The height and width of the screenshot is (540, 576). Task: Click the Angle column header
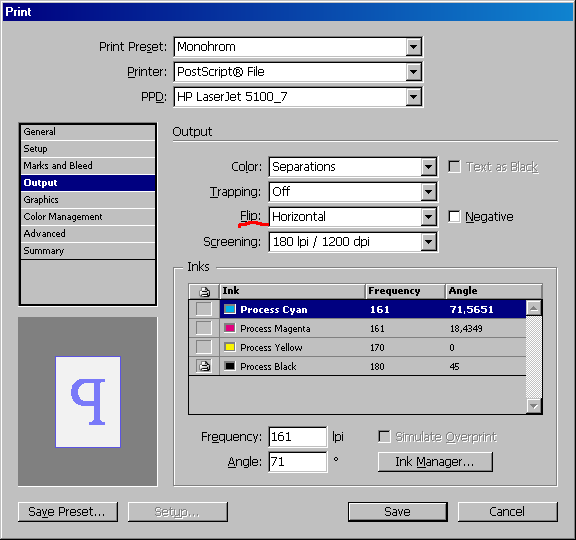(x=494, y=291)
